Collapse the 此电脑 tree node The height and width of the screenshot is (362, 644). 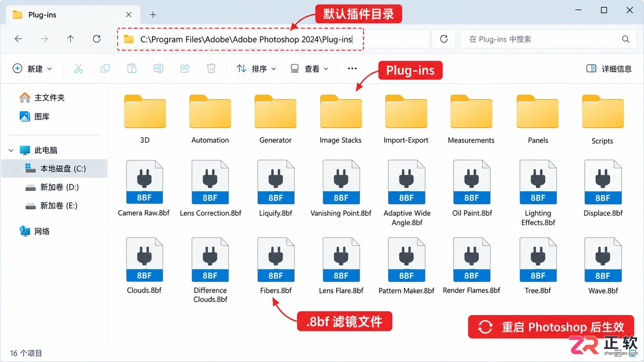(x=12, y=150)
